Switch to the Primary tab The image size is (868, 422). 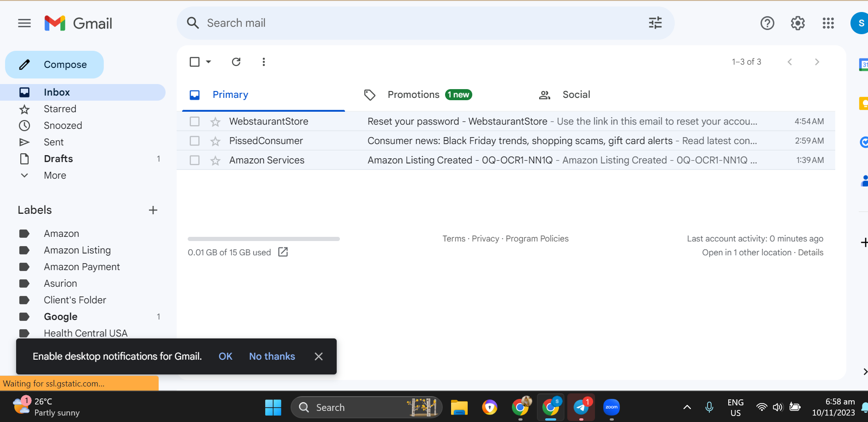tap(263, 95)
